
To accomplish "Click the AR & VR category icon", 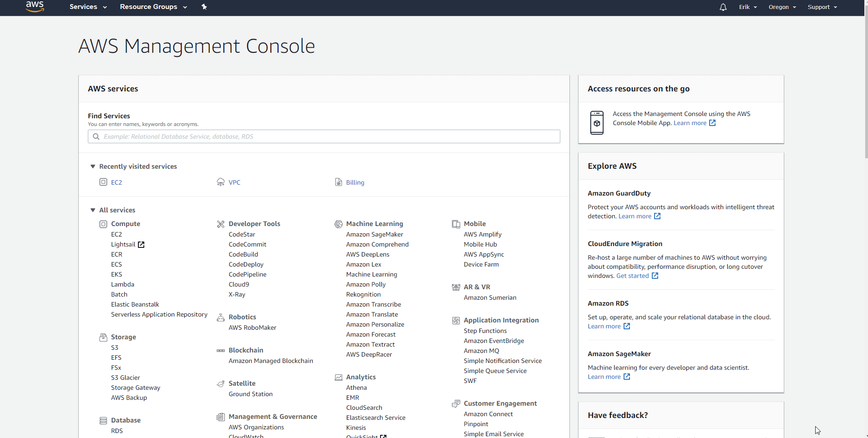I will point(456,287).
